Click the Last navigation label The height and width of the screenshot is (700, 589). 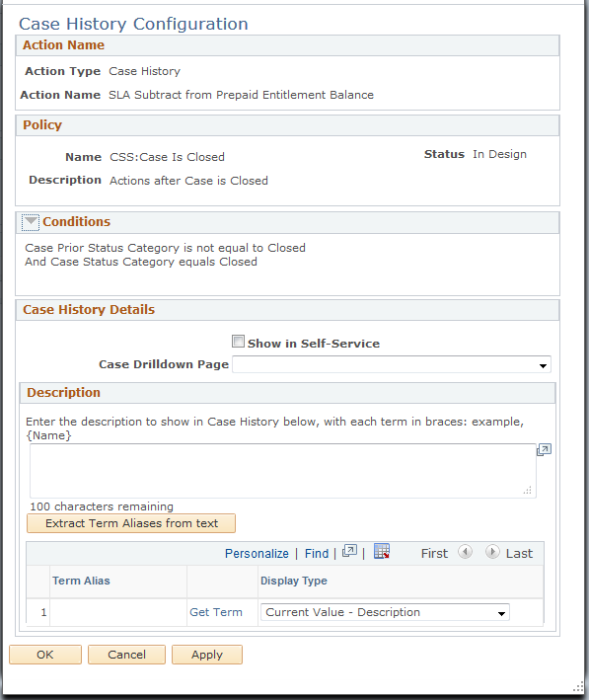(x=519, y=554)
